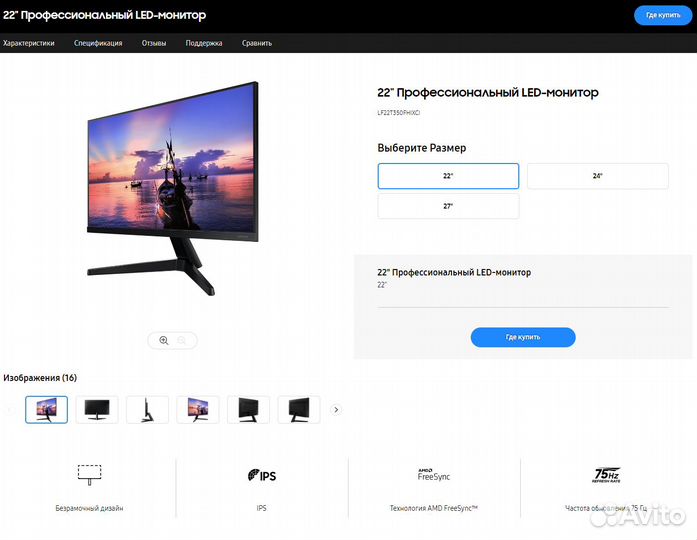
Task: Select the last rear-view monitor thumbnail
Action: tap(299, 410)
